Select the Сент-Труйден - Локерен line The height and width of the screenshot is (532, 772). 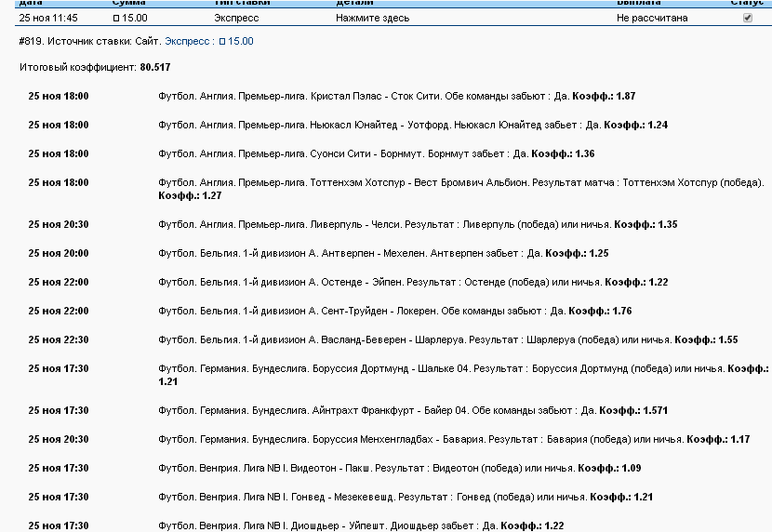coord(395,311)
